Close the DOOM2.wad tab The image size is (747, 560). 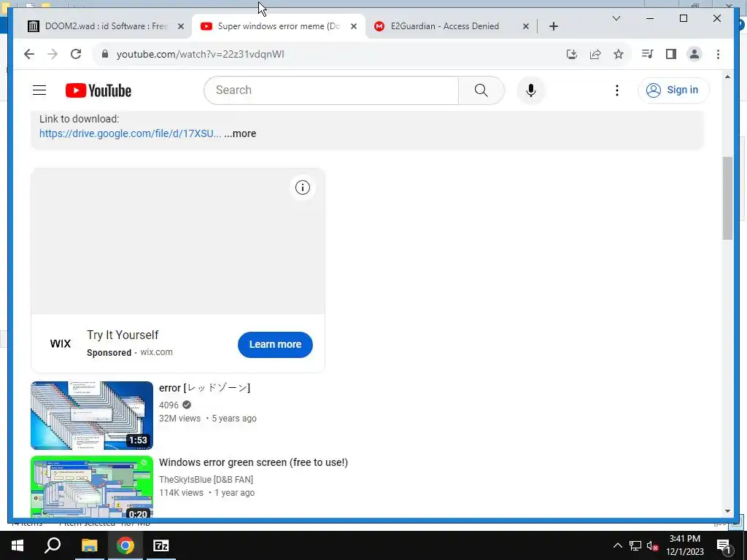[x=181, y=26]
